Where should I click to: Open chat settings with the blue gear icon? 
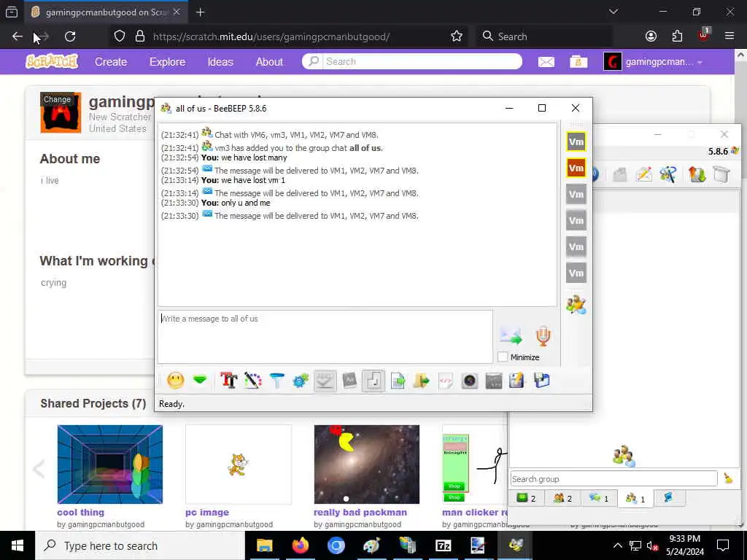[x=301, y=381]
